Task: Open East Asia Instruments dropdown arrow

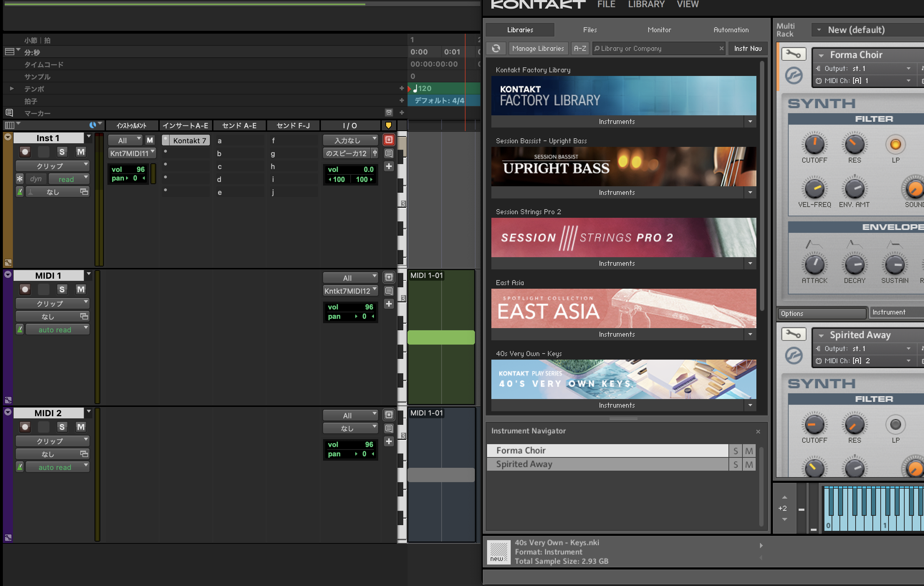Action: [750, 334]
